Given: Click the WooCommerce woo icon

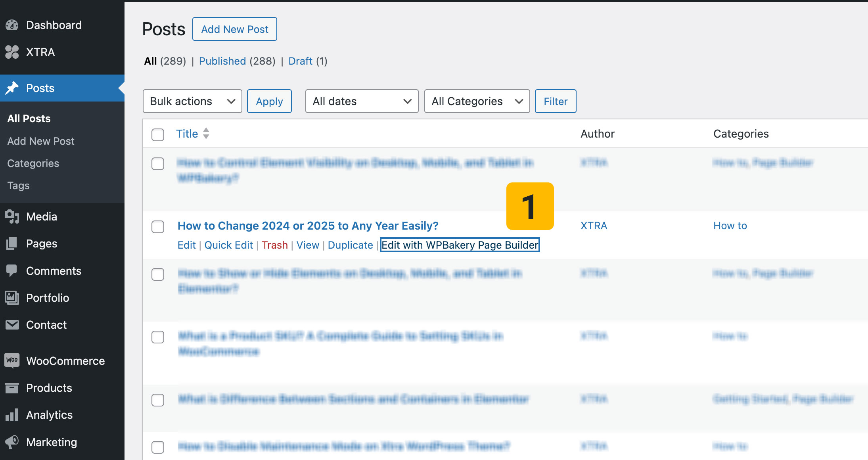Looking at the screenshot, I should coord(12,360).
